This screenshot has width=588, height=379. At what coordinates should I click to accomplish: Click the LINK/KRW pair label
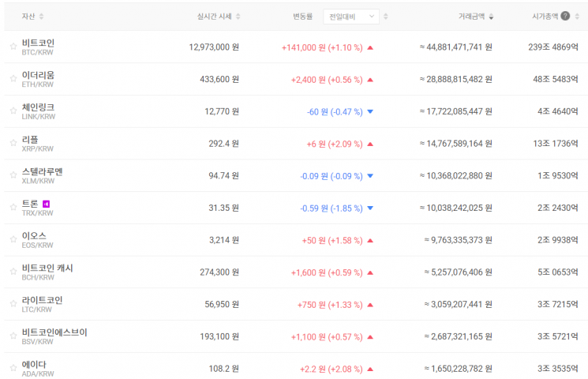tap(38, 117)
